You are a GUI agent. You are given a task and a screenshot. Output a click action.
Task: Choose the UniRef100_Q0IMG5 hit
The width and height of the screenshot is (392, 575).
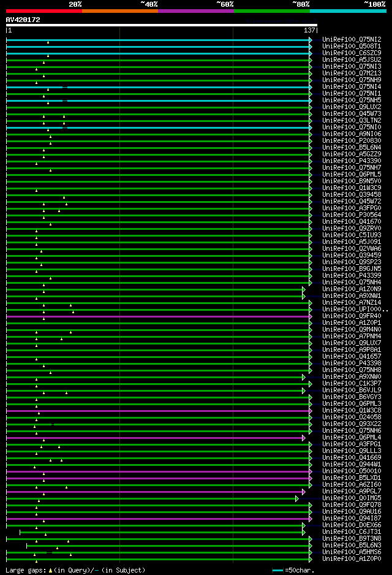(x=352, y=498)
